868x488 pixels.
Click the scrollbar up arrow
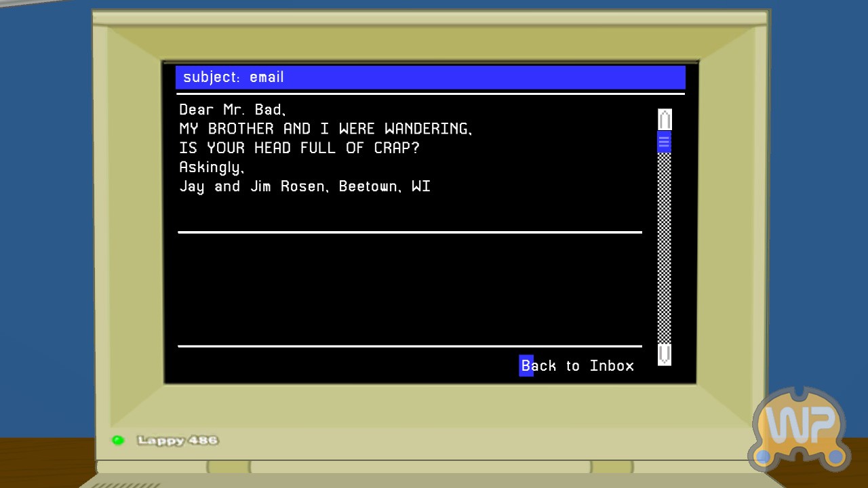[x=665, y=119]
